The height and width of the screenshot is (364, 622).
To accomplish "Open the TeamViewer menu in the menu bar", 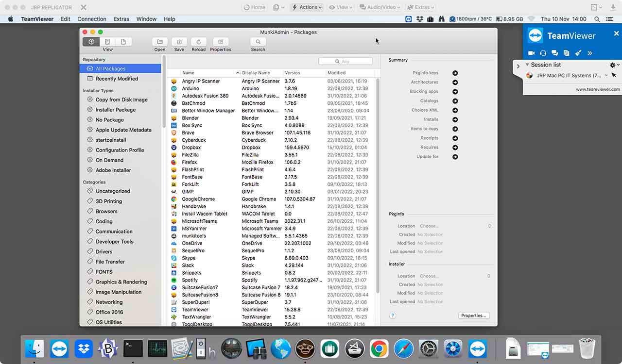I will point(37,19).
